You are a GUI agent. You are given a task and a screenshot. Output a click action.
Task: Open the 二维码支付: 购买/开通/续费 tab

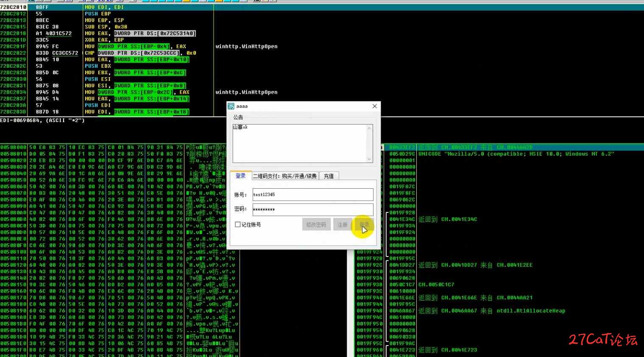pyautogui.click(x=285, y=176)
